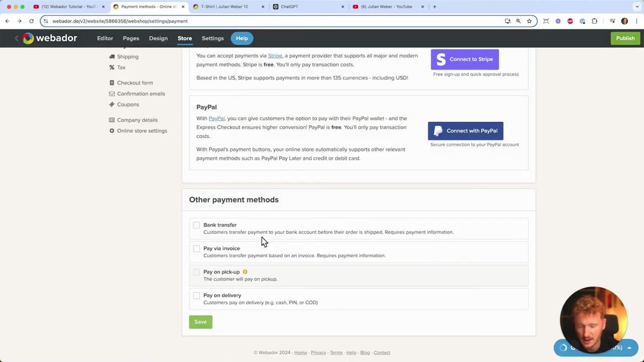Image resolution: width=644 pixels, height=362 pixels.
Task: Click the footer Privacy link
Action: click(318, 352)
